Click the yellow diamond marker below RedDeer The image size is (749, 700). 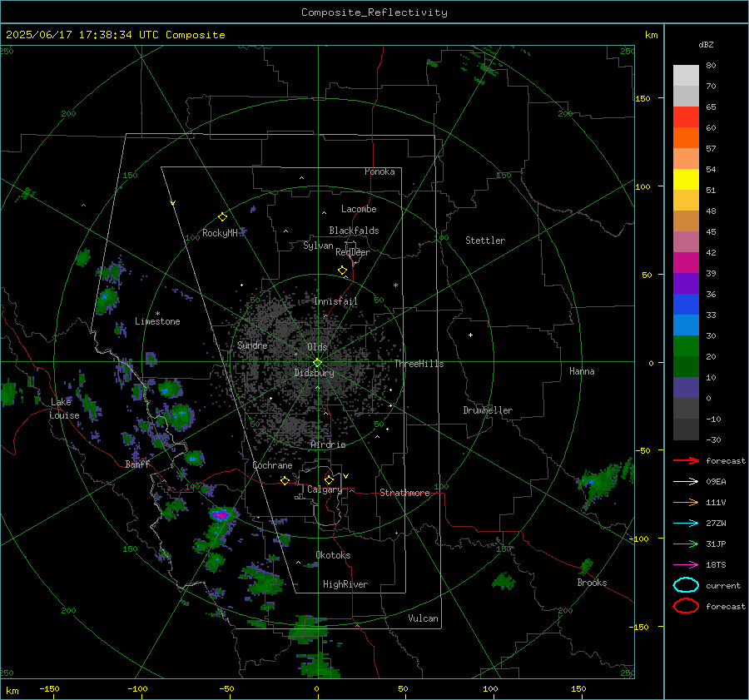point(343,271)
